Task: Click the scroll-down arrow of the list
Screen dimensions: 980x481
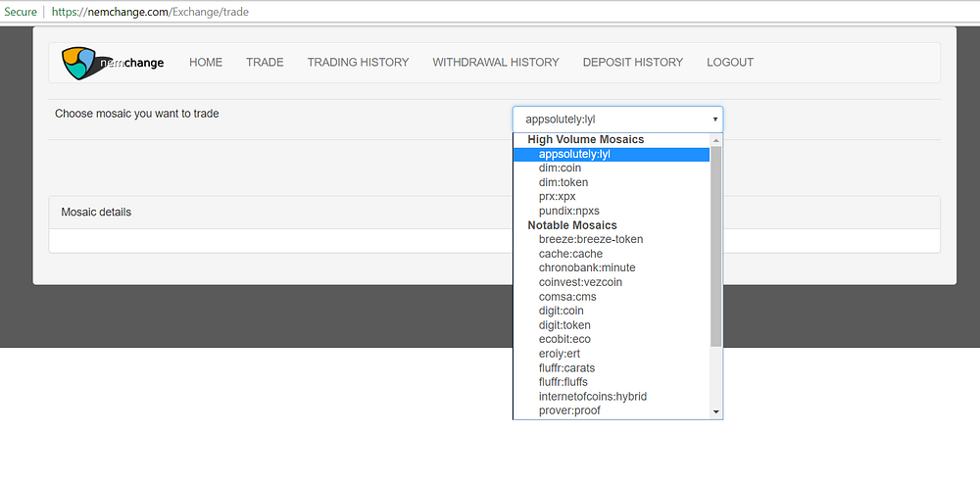Action: click(716, 412)
